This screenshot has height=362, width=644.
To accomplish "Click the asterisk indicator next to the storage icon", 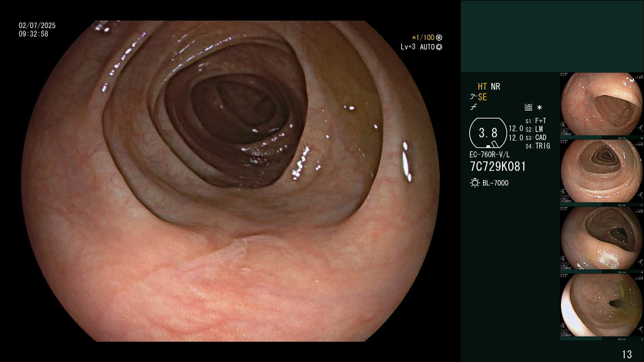I will click(x=539, y=108).
